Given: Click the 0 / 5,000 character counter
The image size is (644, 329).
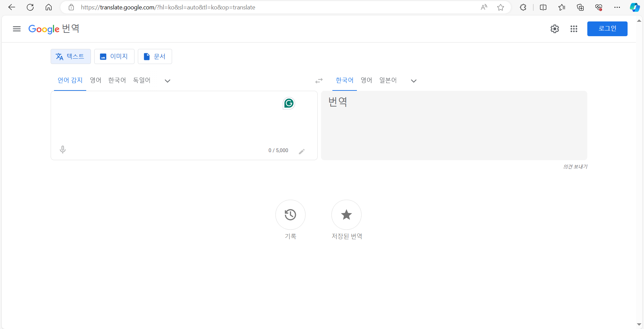Looking at the screenshot, I should pos(278,150).
